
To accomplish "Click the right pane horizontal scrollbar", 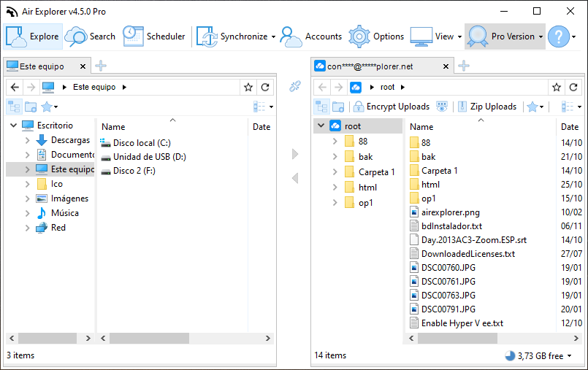I will tap(457, 338).
